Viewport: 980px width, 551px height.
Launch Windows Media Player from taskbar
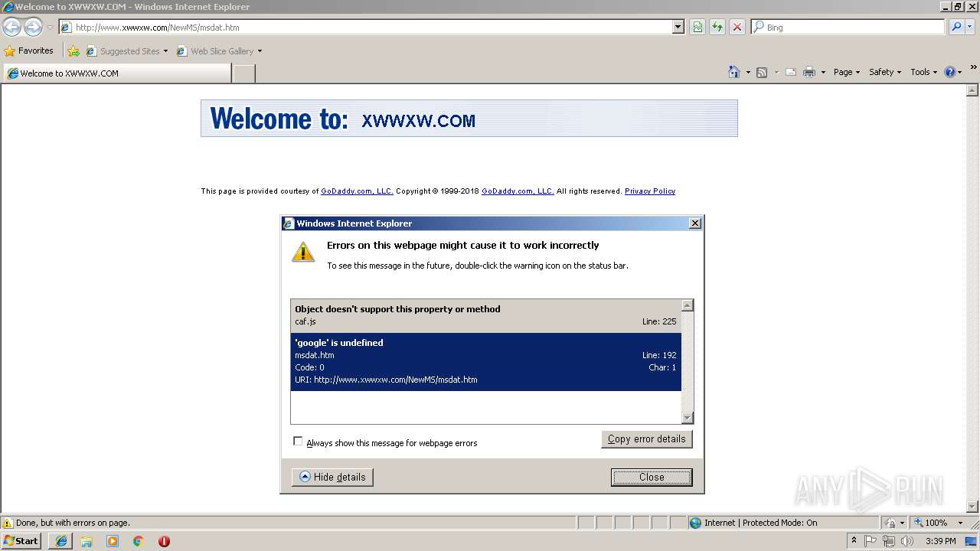pyautogui.click(x=113, y=541)
